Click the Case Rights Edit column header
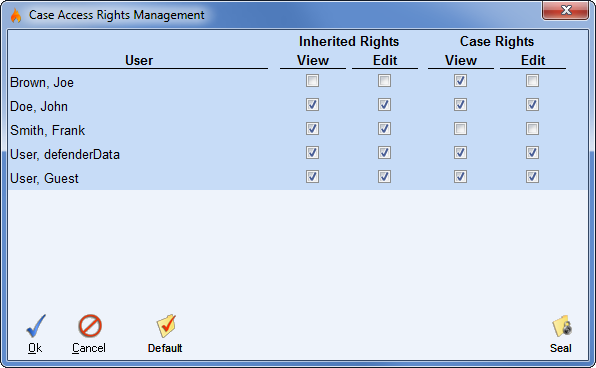 click(x=533, y=60)
